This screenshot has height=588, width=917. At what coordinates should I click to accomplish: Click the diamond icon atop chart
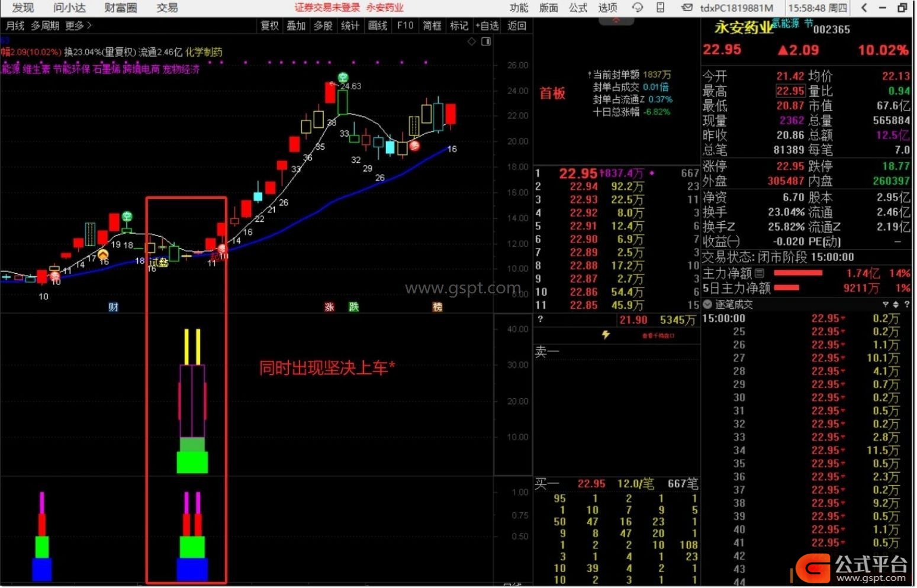coord(472,41)
